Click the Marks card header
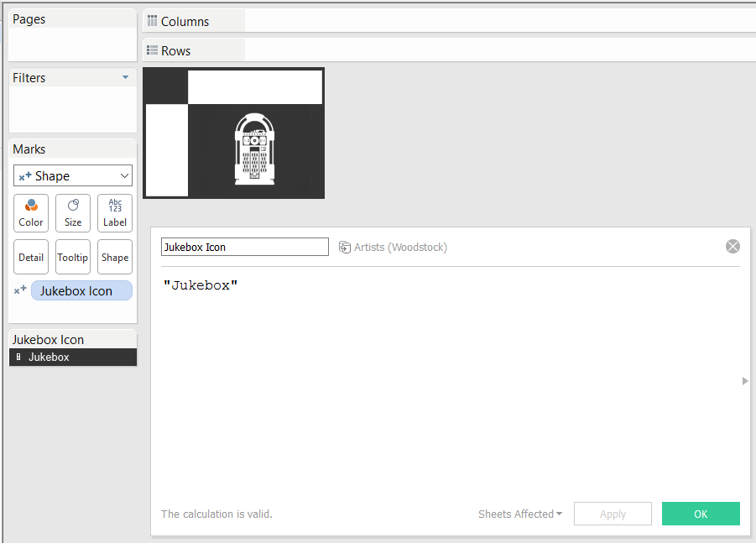The image size is (756, 543). 73,149
